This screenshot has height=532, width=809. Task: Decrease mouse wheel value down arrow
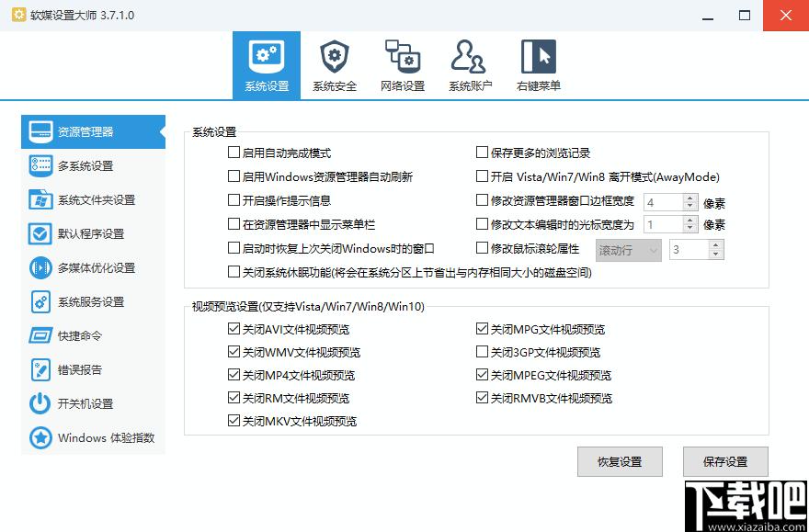(715, 255)
